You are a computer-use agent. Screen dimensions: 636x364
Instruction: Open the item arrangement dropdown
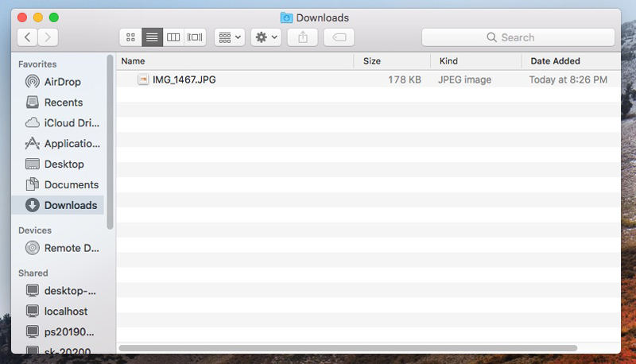coord(230,37)
